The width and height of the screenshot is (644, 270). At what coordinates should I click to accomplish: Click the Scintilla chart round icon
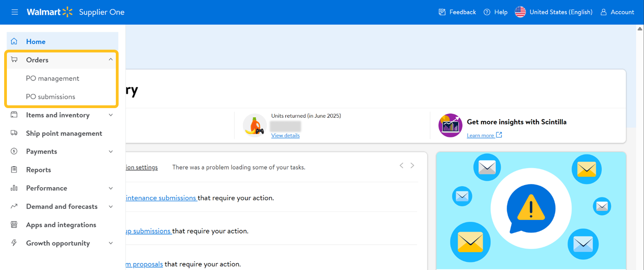coord(450,126)
